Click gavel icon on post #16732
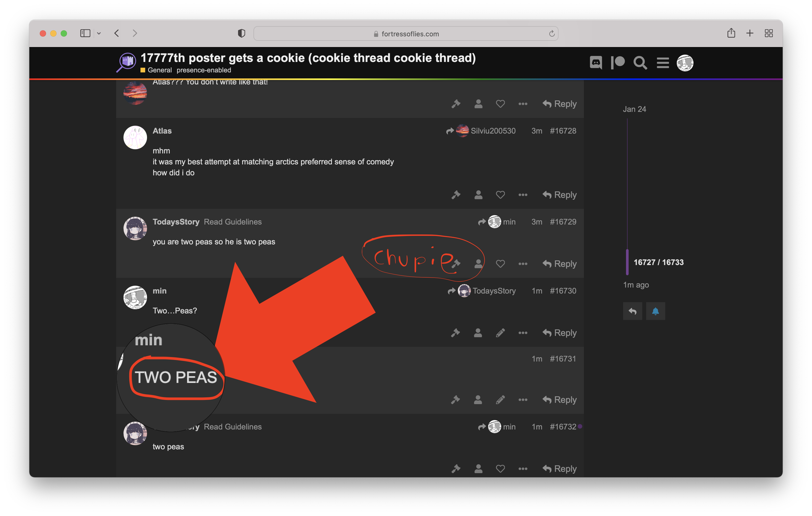 (456, 468)
